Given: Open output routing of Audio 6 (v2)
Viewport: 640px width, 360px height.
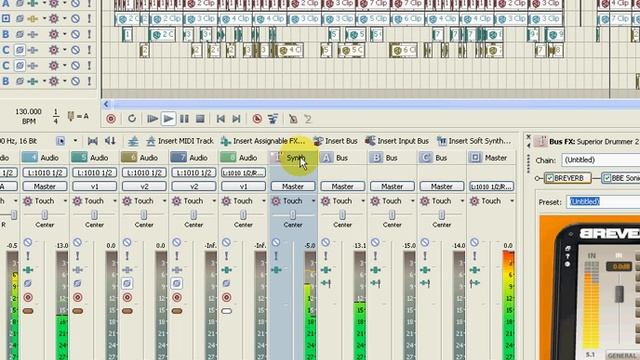Looking at the screenshot, I should pos(144,187).
